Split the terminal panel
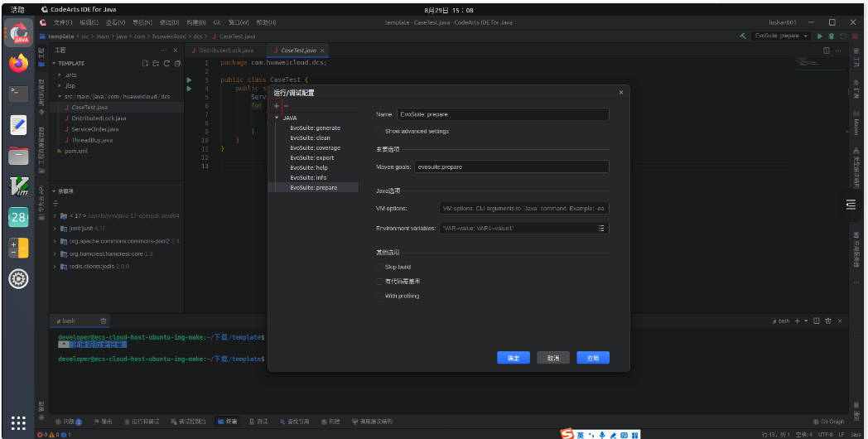Viewport: 868px width, 439px height. (x=817, y=321)
